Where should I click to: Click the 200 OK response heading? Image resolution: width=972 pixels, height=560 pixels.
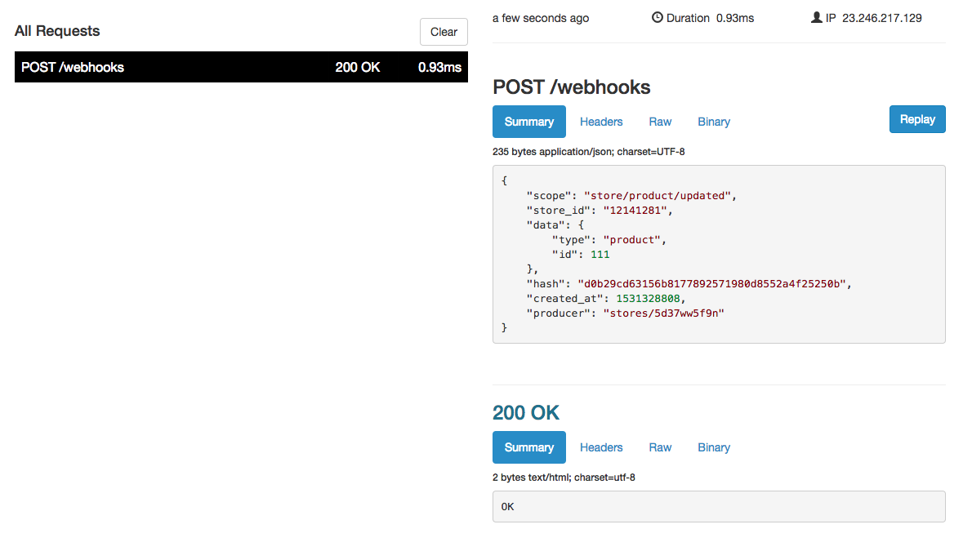tap(526, 412)
